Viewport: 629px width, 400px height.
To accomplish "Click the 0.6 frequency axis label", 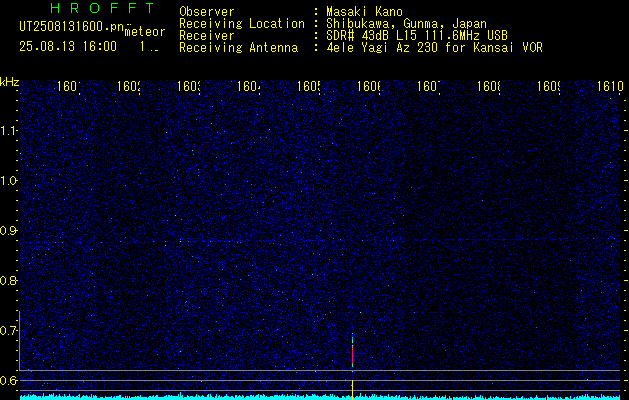I will pyautogui.click(x=9, y=380).
